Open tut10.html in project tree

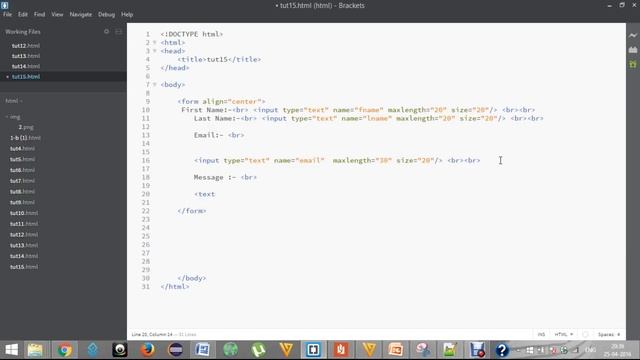(x=24, y=213)
